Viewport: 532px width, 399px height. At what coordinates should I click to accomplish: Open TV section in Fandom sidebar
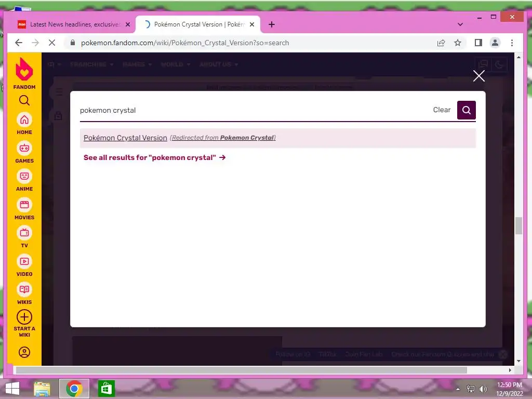click(x=24, y=237)
